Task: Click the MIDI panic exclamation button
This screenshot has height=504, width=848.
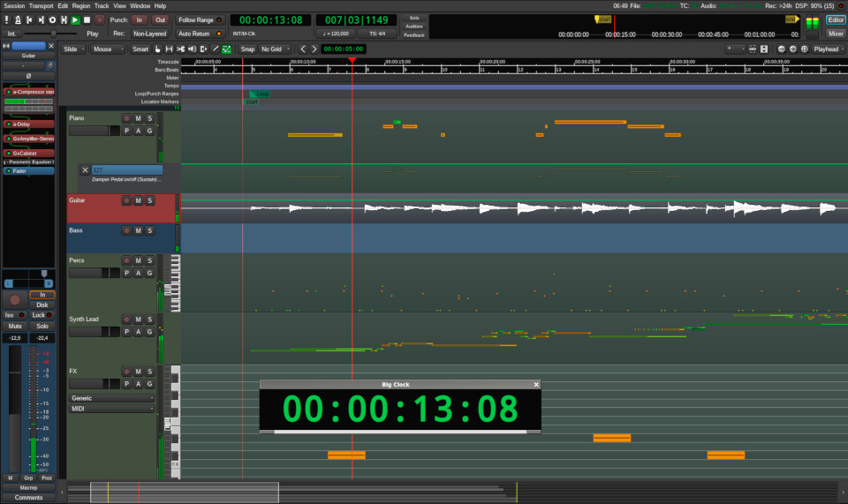Action: (x=6, y=20)
